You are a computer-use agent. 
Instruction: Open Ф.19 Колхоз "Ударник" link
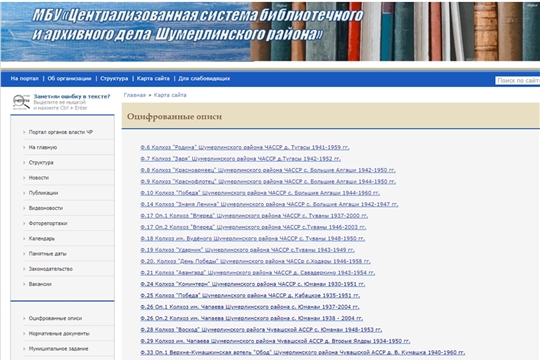tap(248, 250)
